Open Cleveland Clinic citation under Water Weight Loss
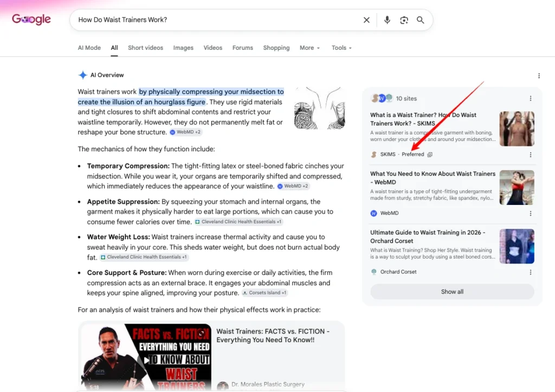 144,257
